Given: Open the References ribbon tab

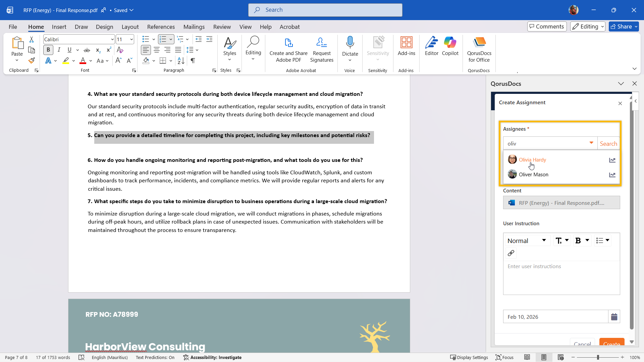Looking at the screenshot, I should click(161, 27).
